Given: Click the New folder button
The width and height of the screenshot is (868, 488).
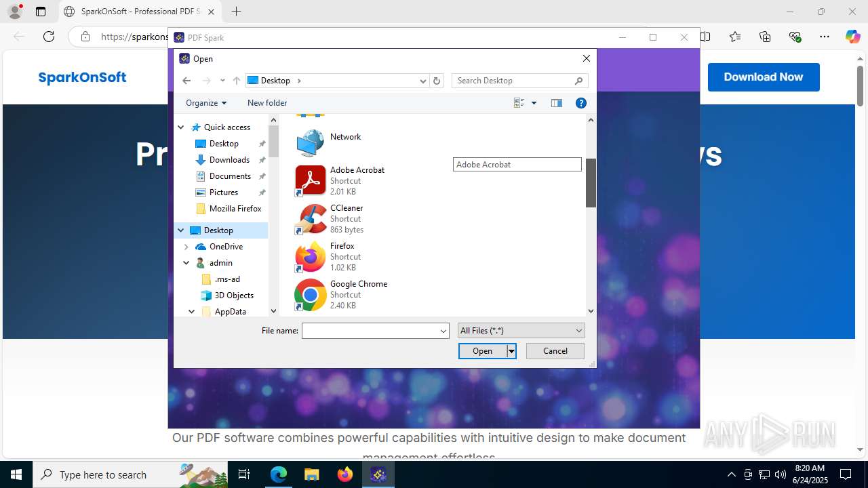Looking at the screenshot, I should pos(267,103).
